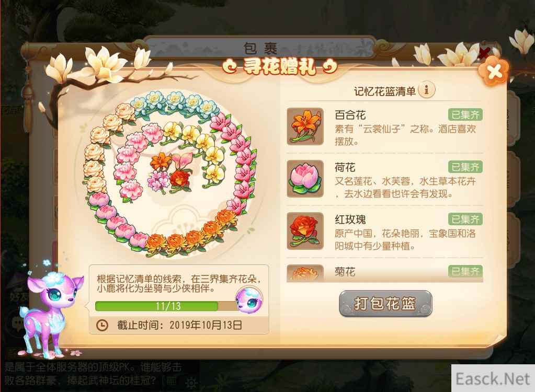The height and width of the screenshot is (392, 535).
Task: Click the chrysanthemum (菊花) icon in list
Action: [x=305, y=273]
